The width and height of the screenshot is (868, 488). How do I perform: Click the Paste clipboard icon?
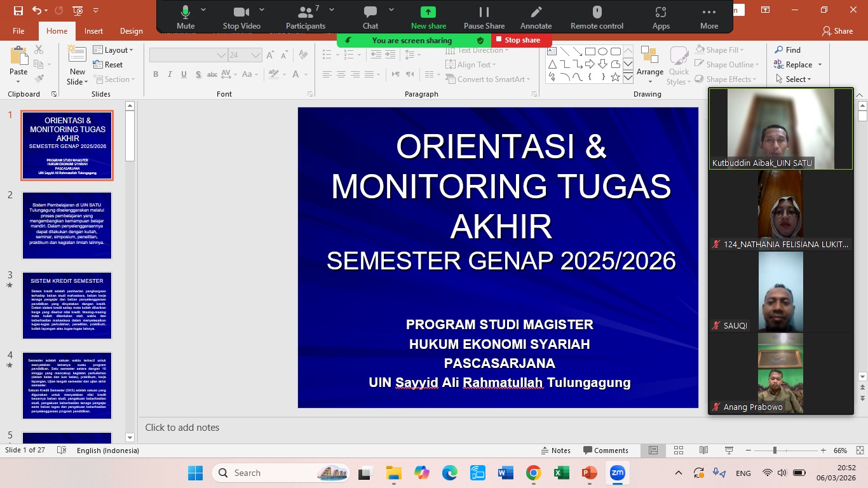[x=18, y=55]
